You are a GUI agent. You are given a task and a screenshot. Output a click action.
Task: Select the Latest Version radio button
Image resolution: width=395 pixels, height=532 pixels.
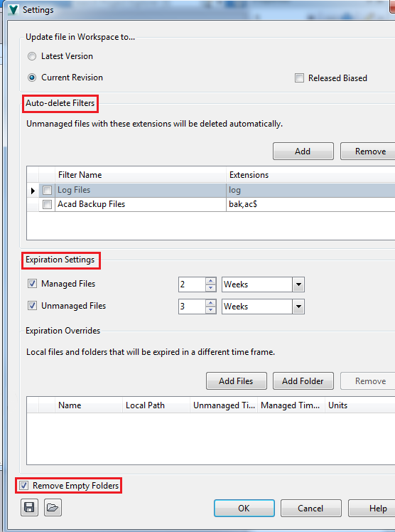click(32, 56)
